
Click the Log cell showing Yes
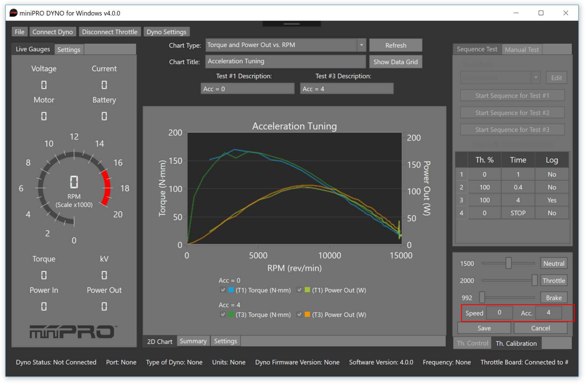coord(552,200)
